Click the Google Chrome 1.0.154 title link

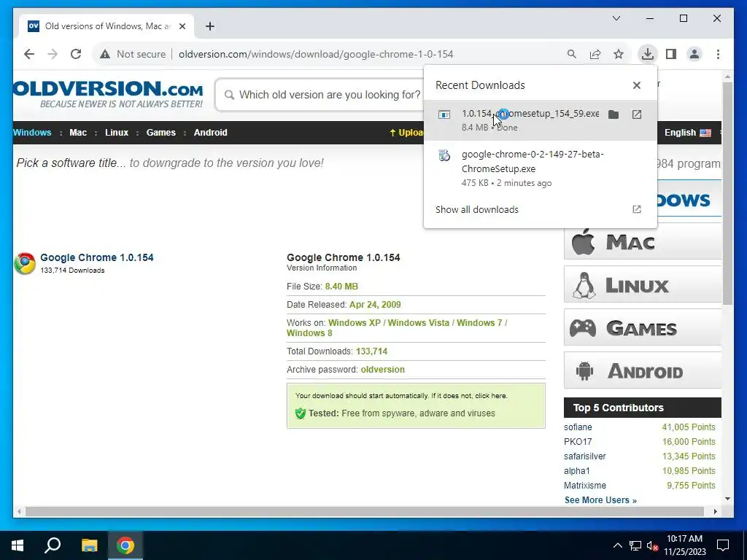point(97,257)
